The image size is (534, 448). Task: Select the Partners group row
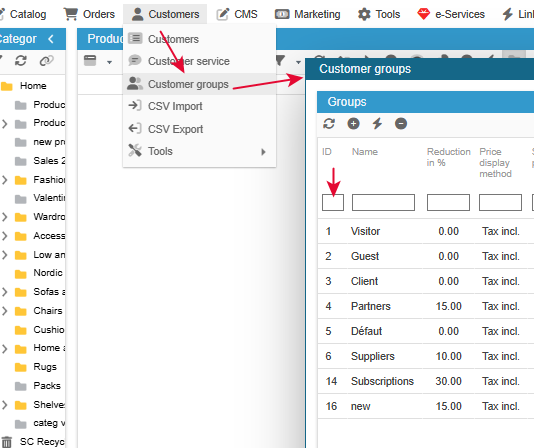point(426,306)
